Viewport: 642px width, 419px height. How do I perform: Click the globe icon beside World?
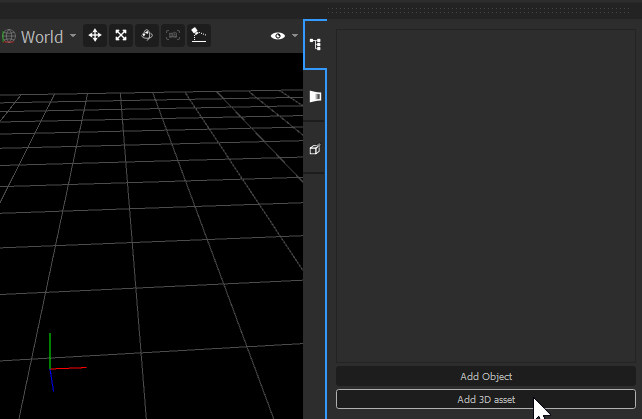coord(8,37)
